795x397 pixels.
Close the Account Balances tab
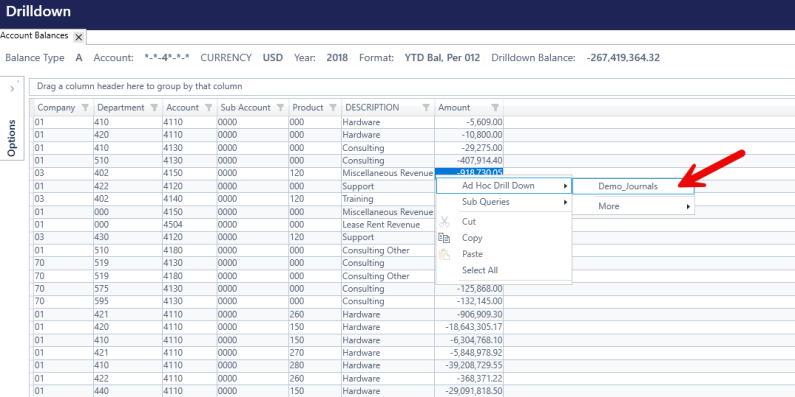pos(79,37)
